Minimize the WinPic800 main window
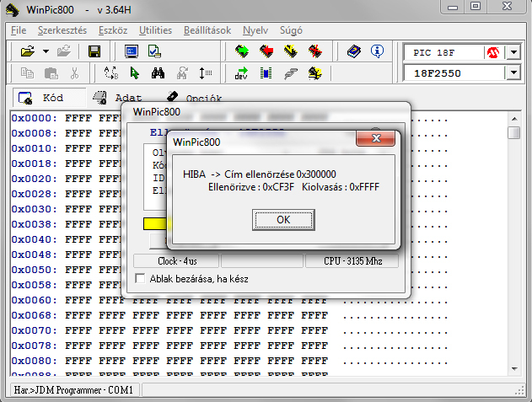The width and height of the screenshot is (532, 402). pos(453,7)
